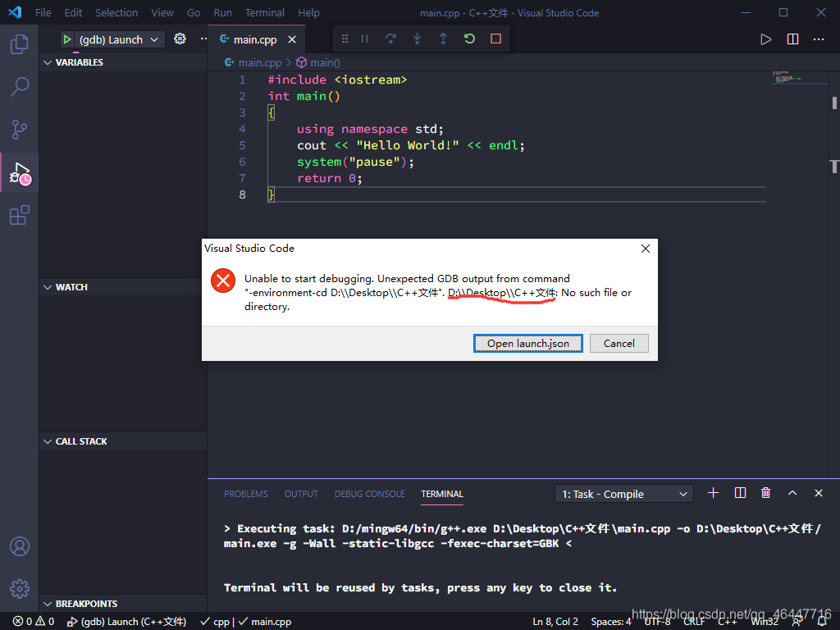Open the '1: Task - Compile' terminal dropdown

[x=623, y=493]
